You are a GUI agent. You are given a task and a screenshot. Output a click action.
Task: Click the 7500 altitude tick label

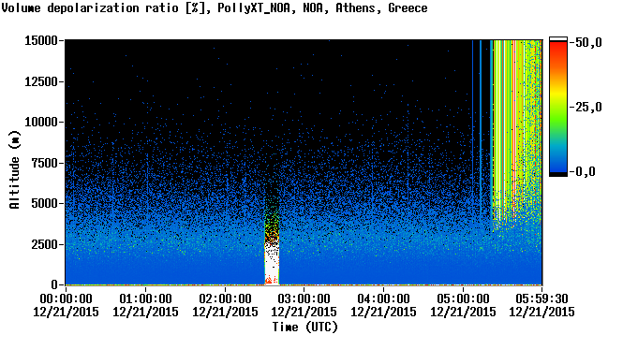45,163
